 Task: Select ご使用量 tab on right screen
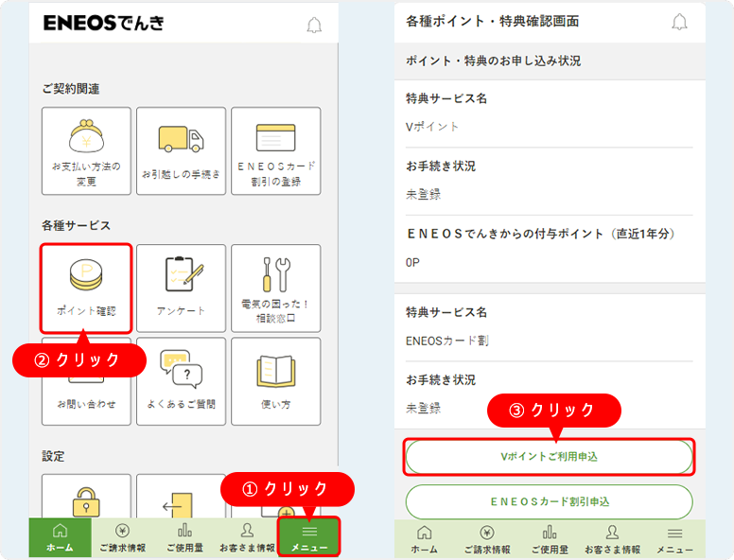(550, 539)
